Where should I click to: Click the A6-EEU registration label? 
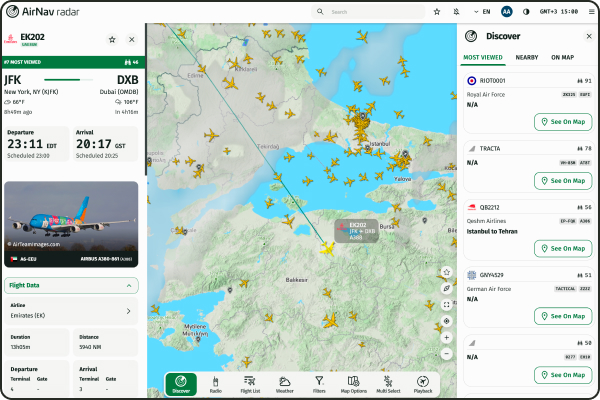(x=28, y=259)
